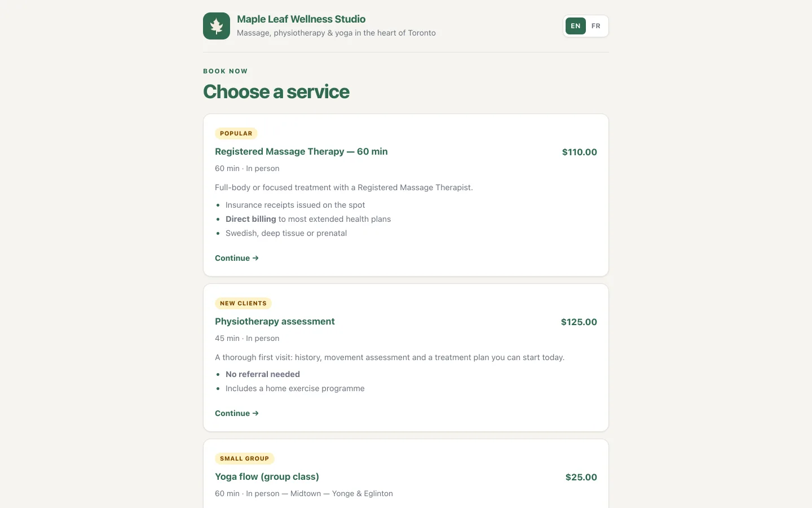Click the $125.00 price

coord(579,322)
